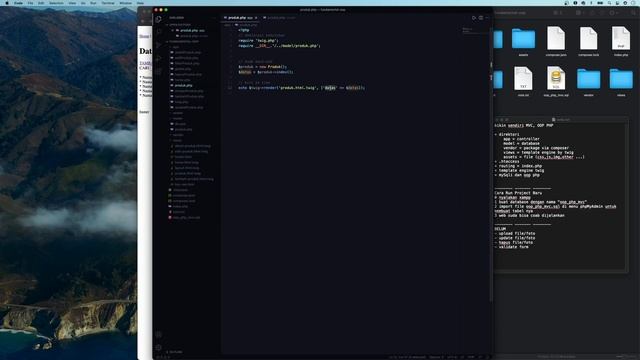640x360 pixels.
Task: Click the Home link in the browser page
Action: pyautogui.click(x=144, y=36)
